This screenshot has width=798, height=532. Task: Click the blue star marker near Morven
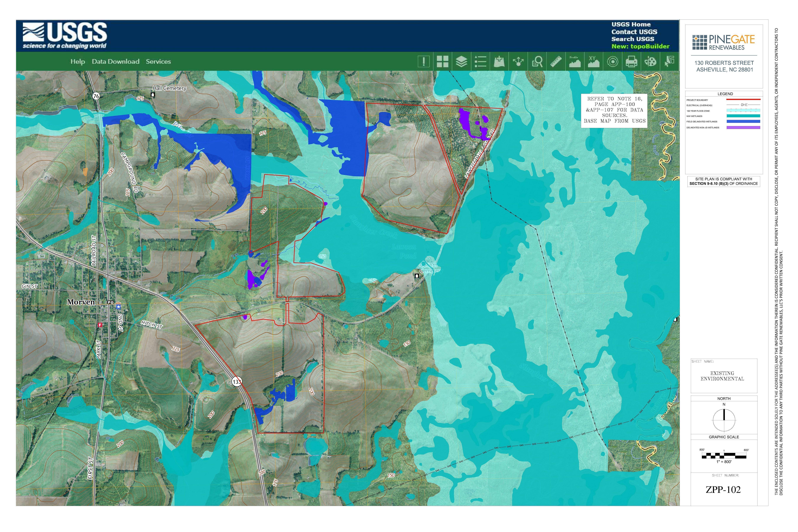point(118,306)
